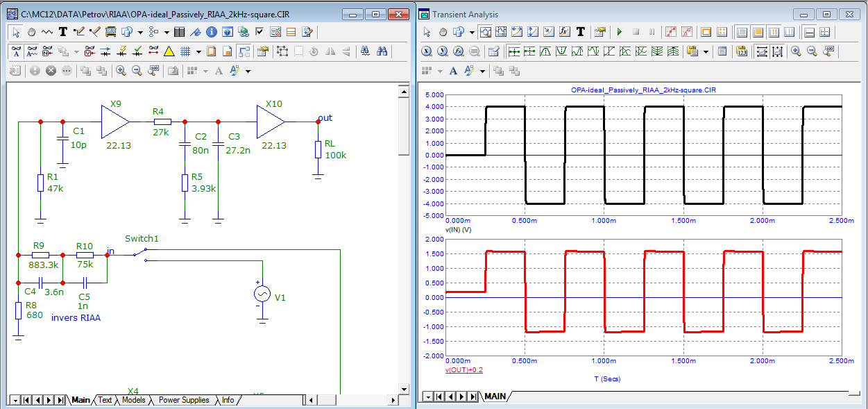Click the Pan hand tool in schematic toolbar

click(x=32, y=31)
